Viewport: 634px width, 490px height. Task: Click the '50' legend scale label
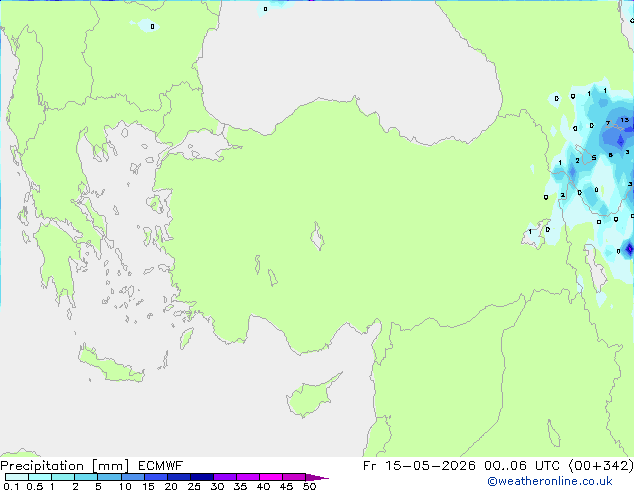(309, 486)
